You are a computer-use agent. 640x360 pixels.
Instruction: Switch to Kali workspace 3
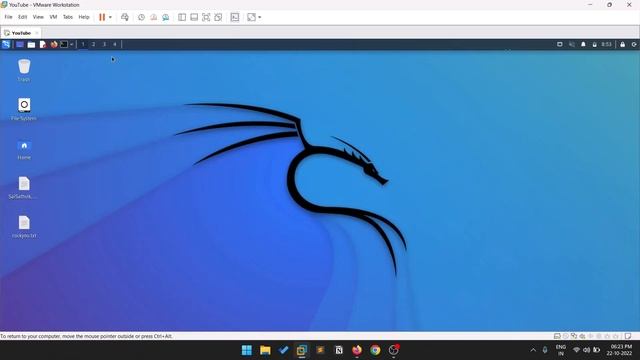tap(104, 44)
